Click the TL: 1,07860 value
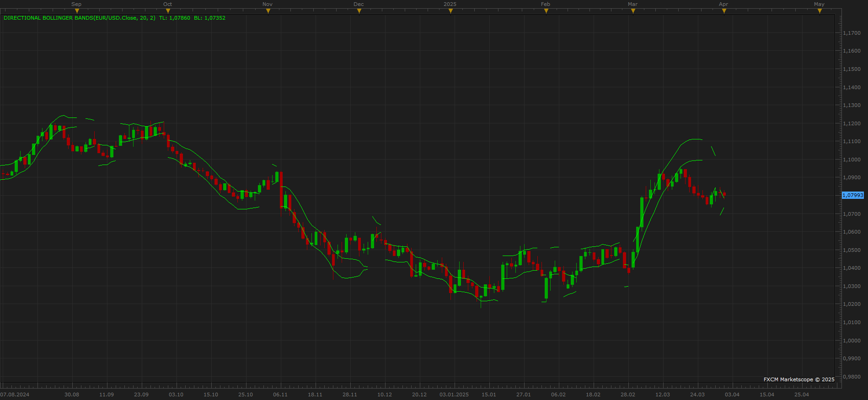The image size is (868, 400). (175, 18)
